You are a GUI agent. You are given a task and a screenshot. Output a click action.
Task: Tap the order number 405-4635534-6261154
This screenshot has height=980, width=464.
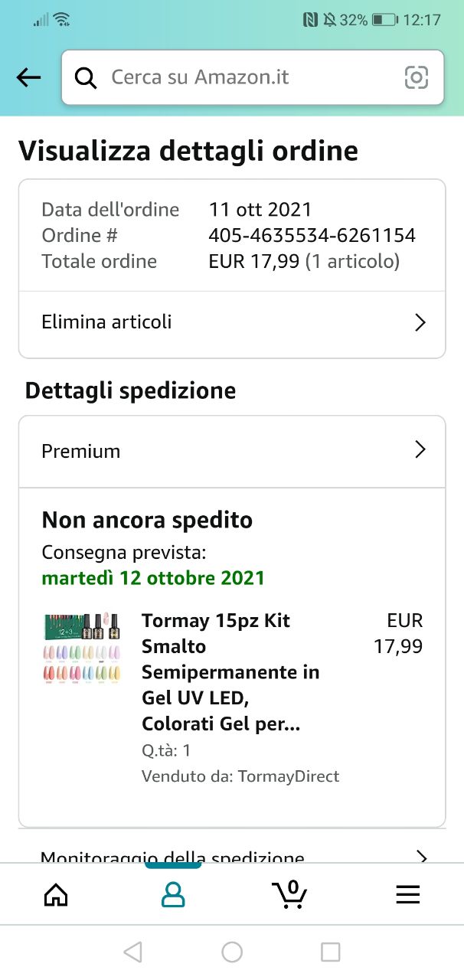(x=312, y=235)
